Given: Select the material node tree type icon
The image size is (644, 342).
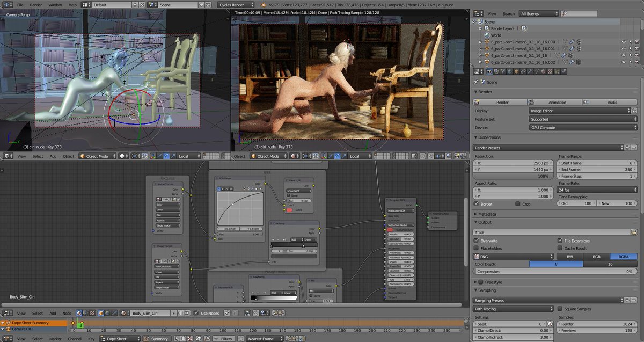Looking at the screenshot, I should (x=79, y=313).
